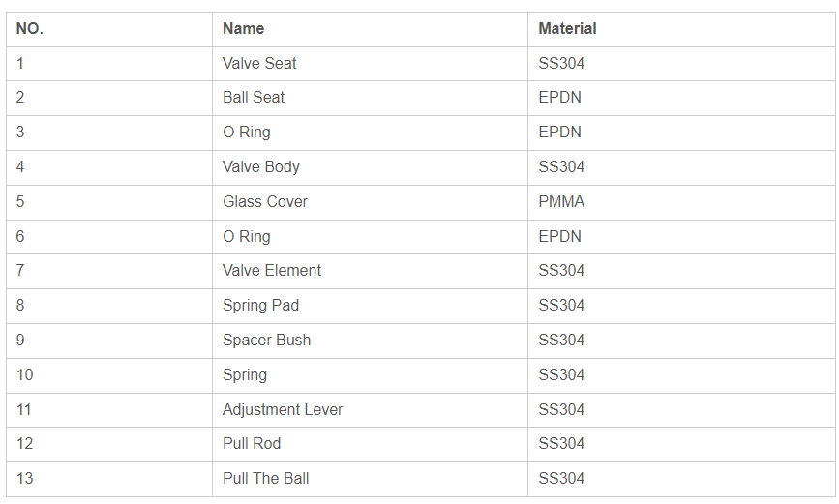Click the Pull Rod cell
Image resolution: width=839 pixels, height=504 pixels.
(x=370, y=444)
